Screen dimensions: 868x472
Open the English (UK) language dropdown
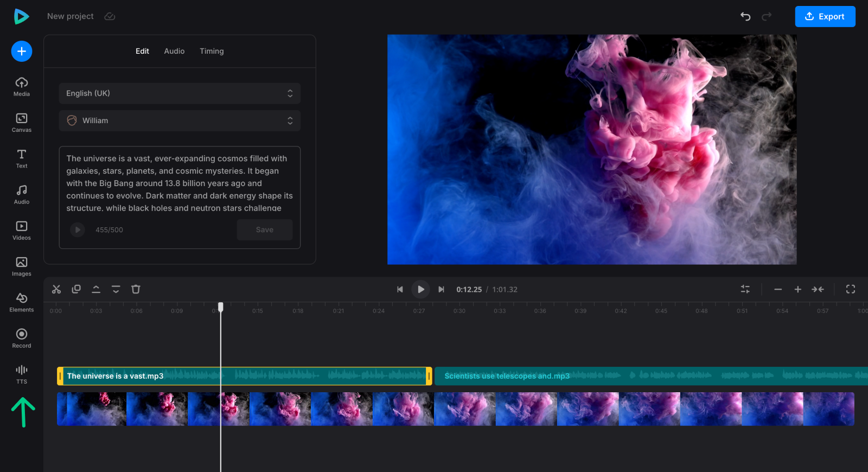[x=180, y=93]
